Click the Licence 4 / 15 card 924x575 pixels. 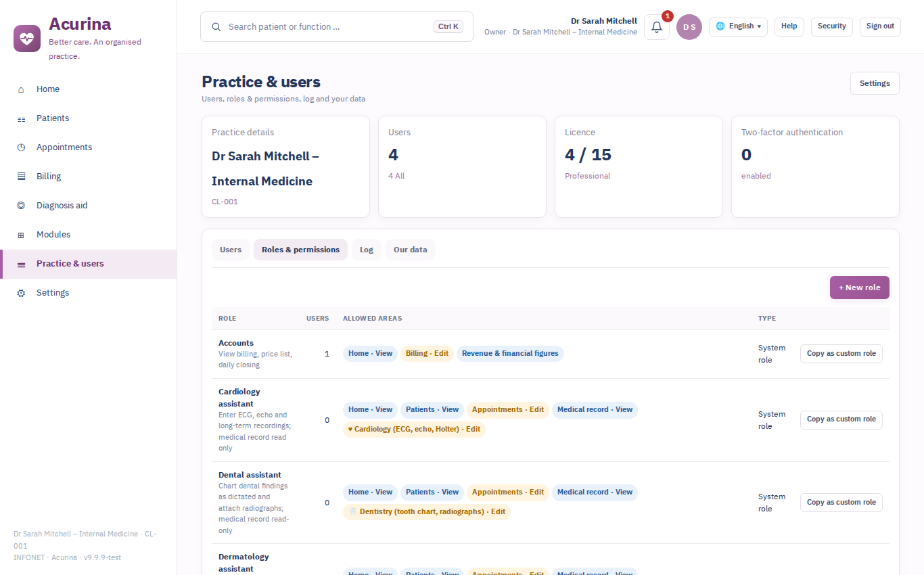(x=639, y=166)
